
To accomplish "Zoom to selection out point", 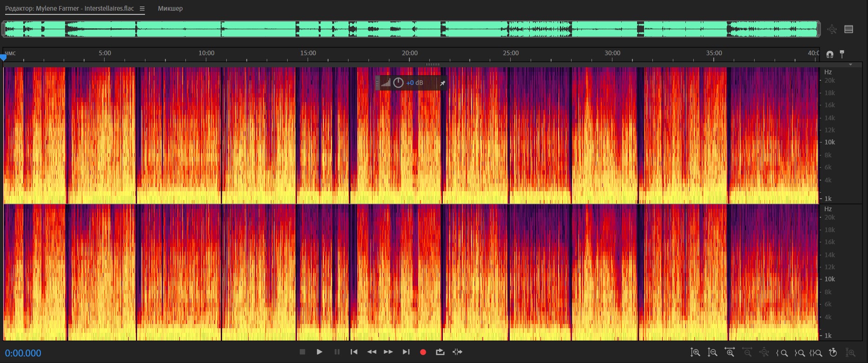I will pos(800,353).
